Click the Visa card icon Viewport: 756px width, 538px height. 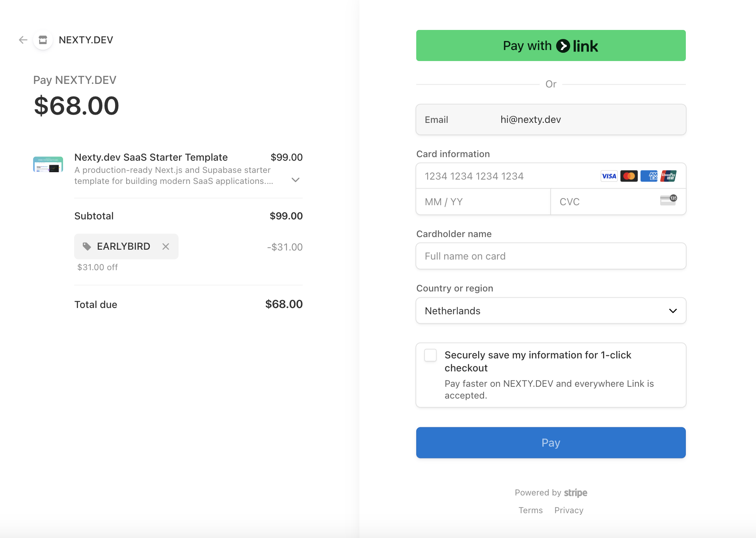pyautogui.click(x=609, y=176)
